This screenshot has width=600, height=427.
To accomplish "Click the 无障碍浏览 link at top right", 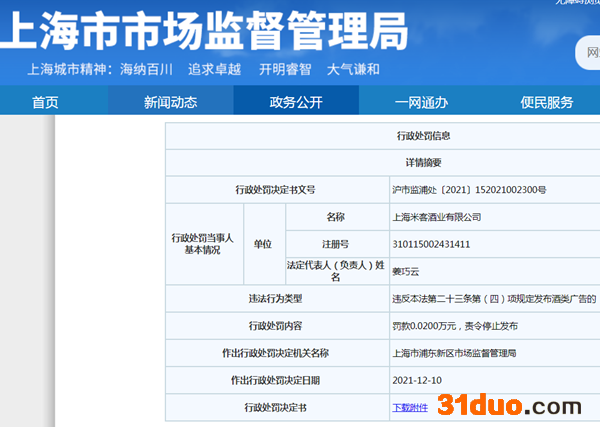I will click(575, 3).
